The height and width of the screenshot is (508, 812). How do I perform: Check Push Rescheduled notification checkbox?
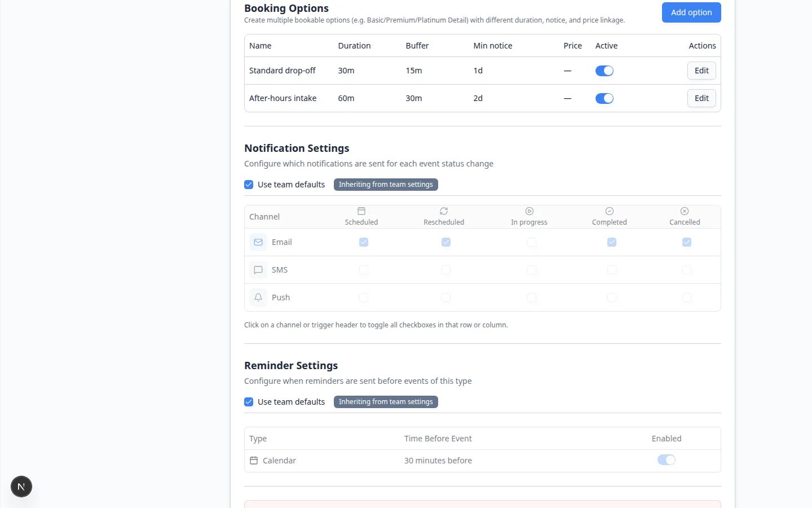click(446, 297)
